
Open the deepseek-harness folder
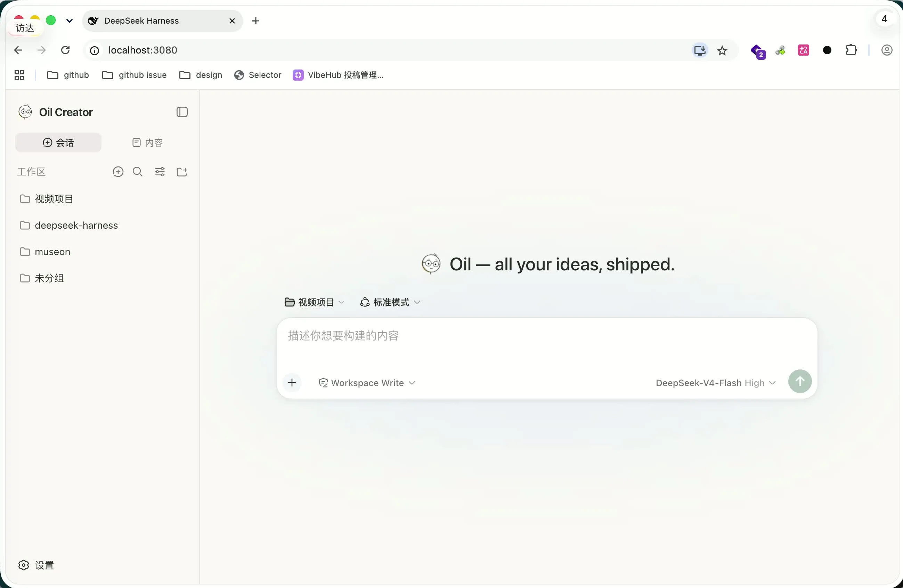[103, 225]
